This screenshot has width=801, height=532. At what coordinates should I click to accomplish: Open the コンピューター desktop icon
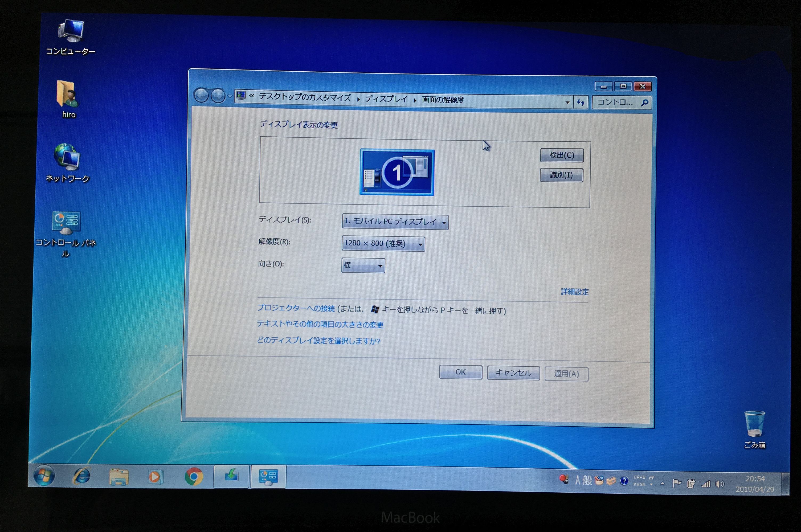(71, 37)
